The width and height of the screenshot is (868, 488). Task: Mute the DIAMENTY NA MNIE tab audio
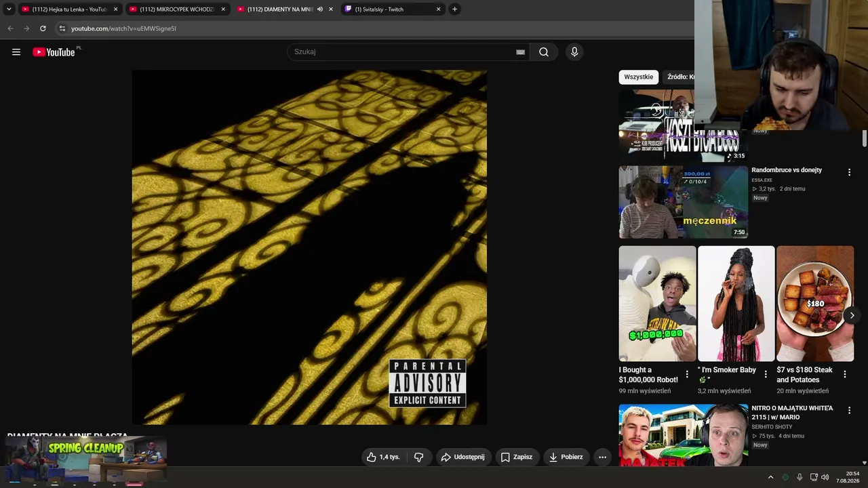[x=320, y=9]
